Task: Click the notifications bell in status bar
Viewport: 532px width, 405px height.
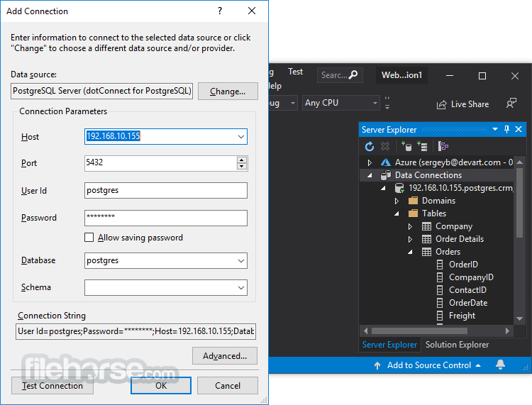Action: click(x=501, y=365)
